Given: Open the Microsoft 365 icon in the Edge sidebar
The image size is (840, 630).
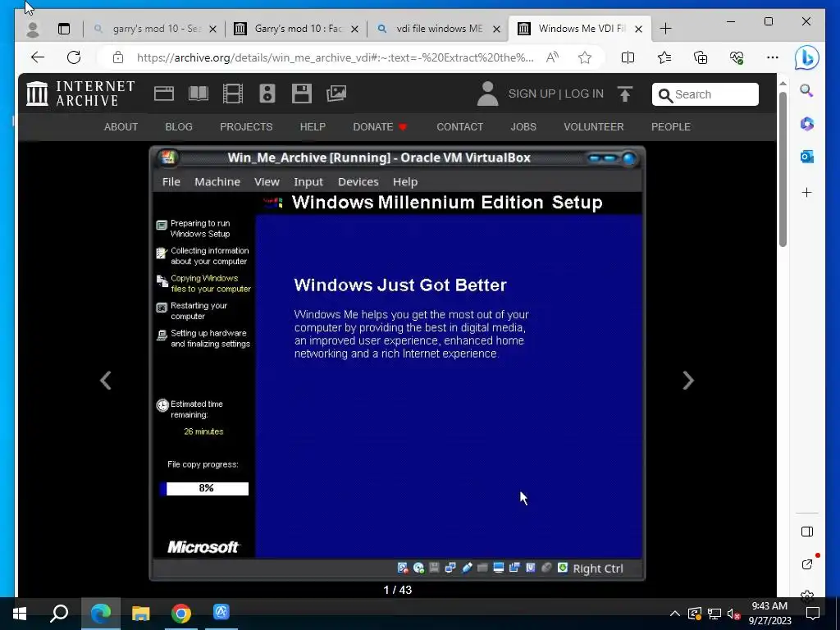Looking at the screenshot, I should click(807, 124).
